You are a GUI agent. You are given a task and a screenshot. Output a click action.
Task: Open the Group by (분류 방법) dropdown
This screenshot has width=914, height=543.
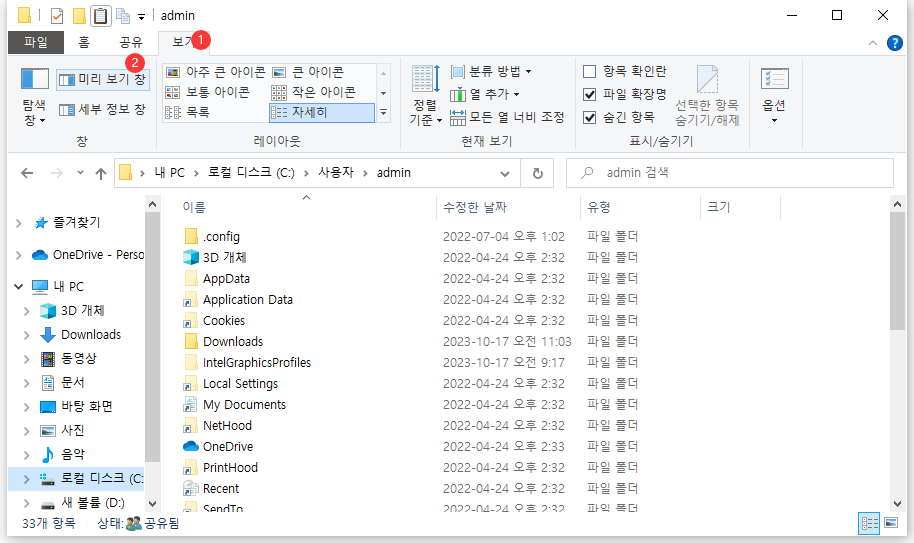tap(492, 72)
